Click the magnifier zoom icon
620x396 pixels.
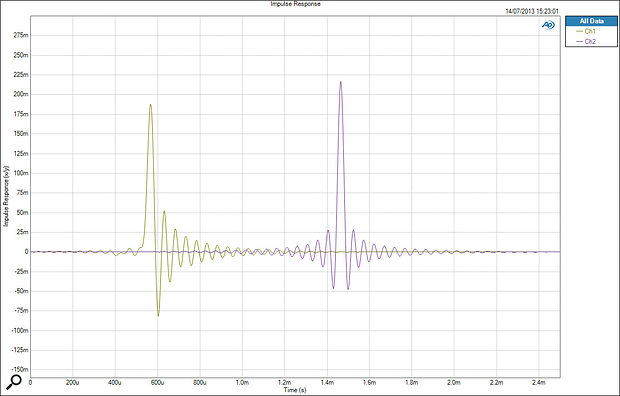[x=14, y=381]
